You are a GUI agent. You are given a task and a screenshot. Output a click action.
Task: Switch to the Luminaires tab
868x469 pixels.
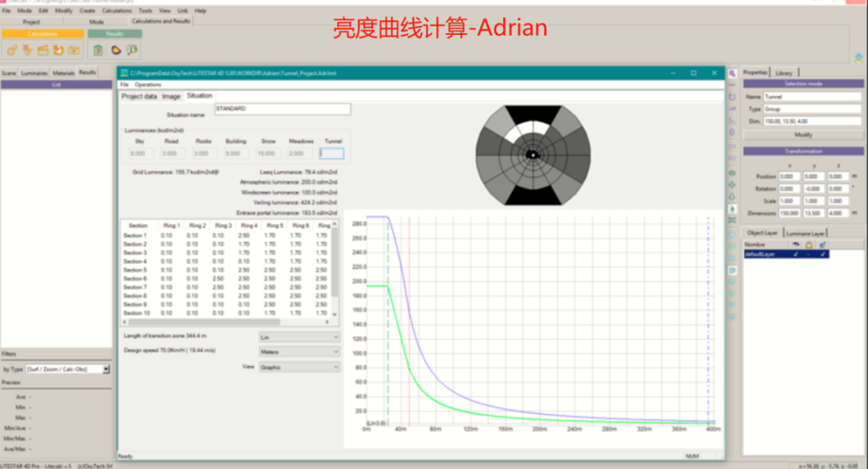coord(34,73)
